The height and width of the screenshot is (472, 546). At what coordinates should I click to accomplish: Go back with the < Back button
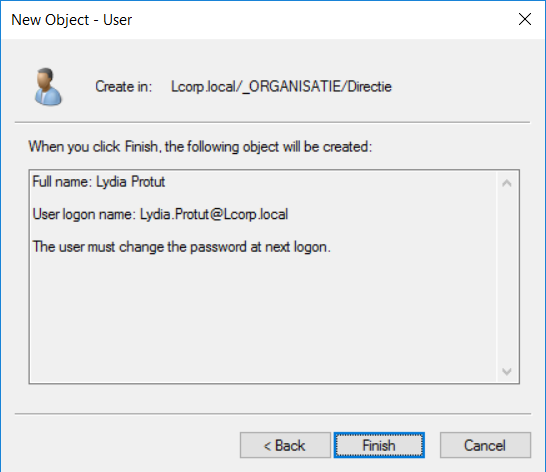[285, 445]
